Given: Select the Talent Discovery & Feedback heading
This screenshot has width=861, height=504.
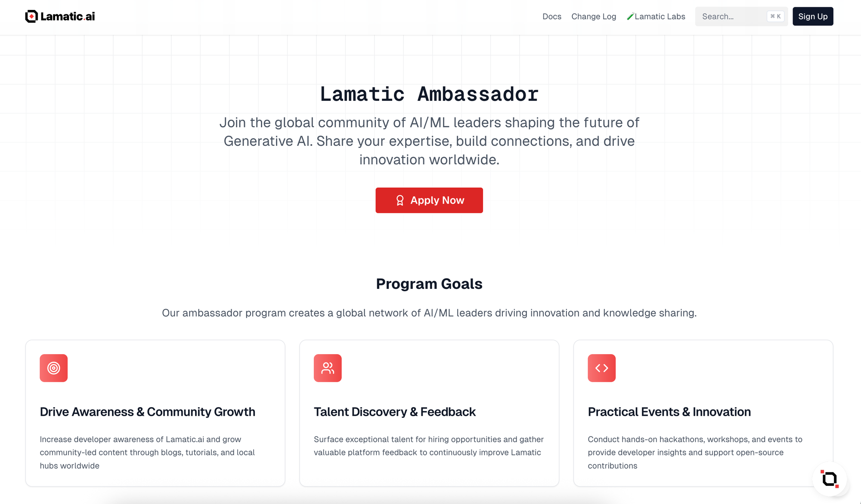Looking at the screenshot, I should point(395,412).
